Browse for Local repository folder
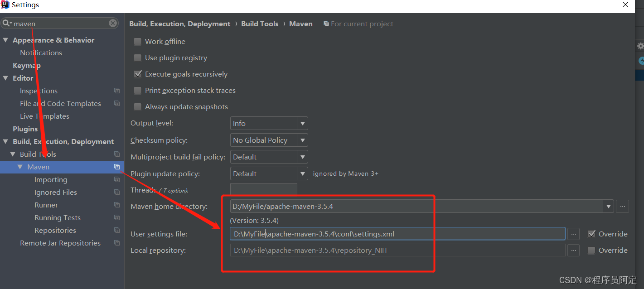644x289 pixels. 574,250
